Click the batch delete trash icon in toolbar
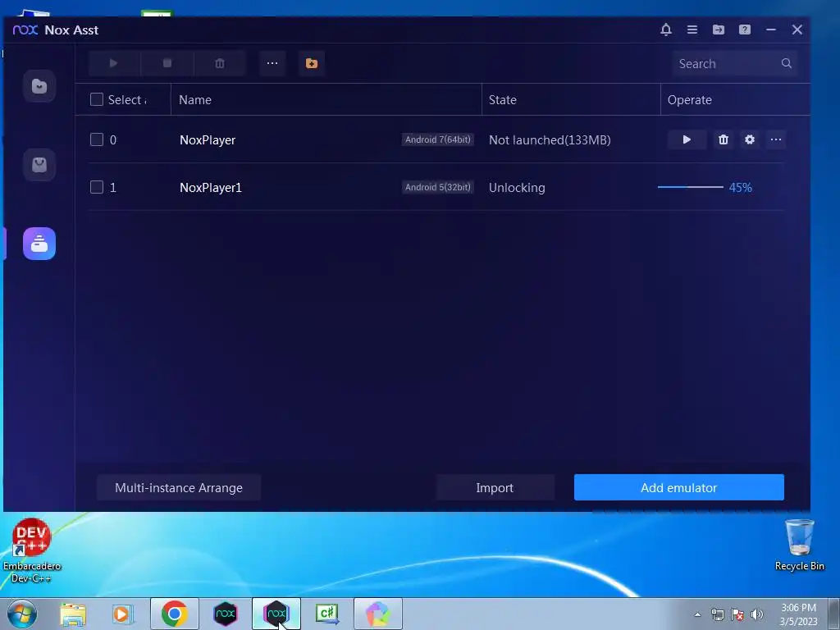 tap(220, 63)
